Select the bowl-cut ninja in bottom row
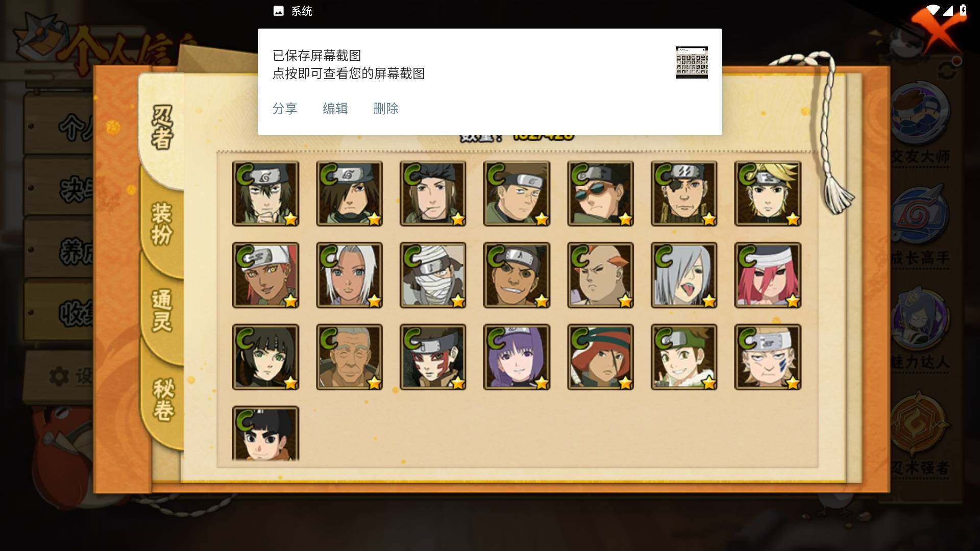The height and width of the screenshot is (551, 980). [265, 434]
